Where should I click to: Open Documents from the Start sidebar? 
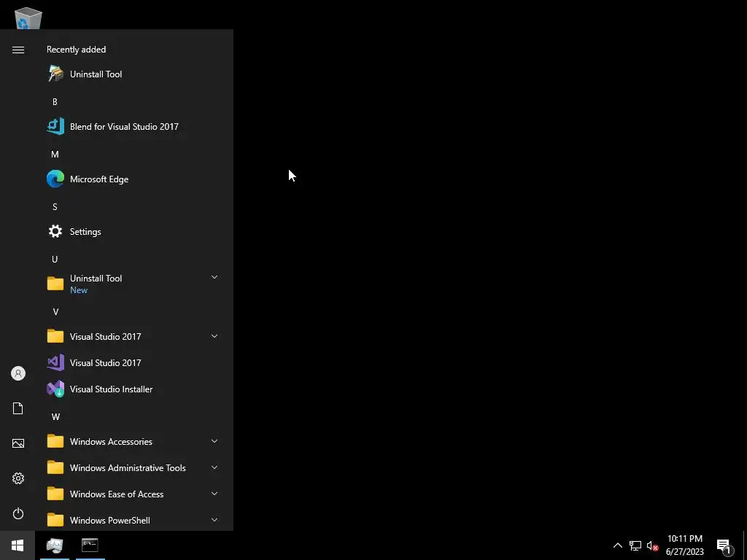[x=18, y=408]
